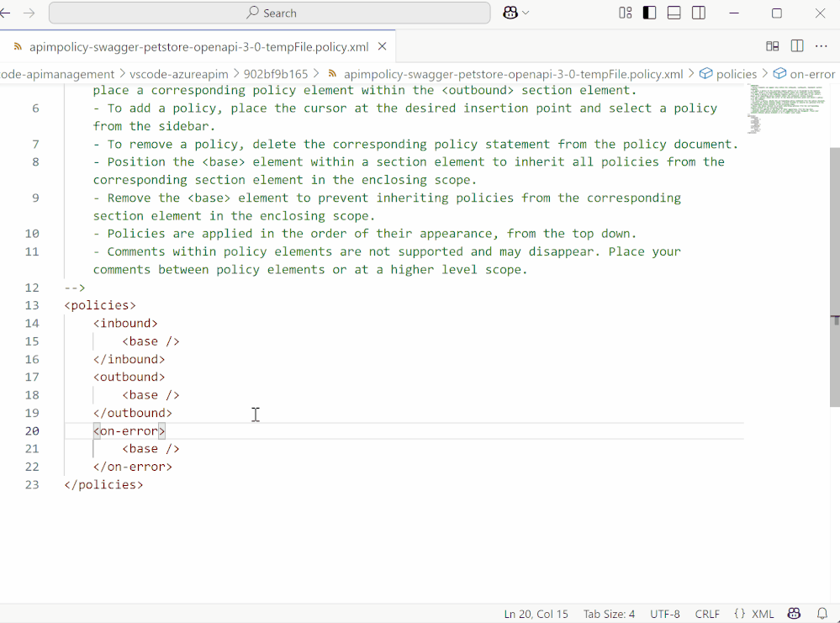Open notifications bell icon
The height and width of the screenshot is (623, 840).
pos(822,614)
